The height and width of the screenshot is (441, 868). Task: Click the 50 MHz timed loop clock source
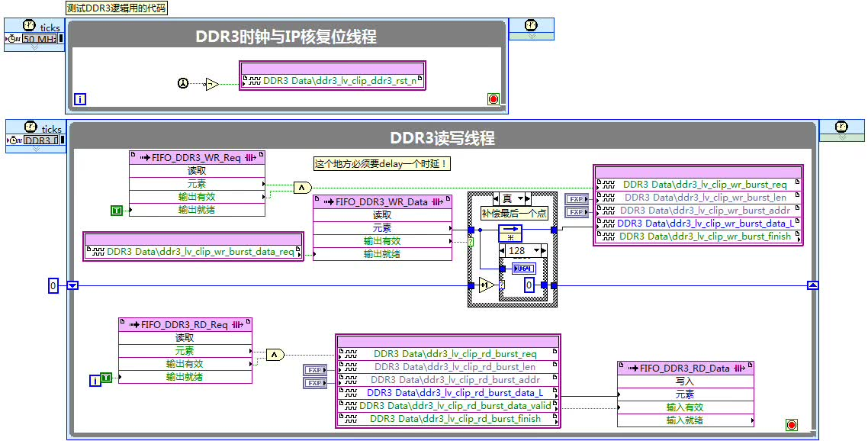click(40, 39)
